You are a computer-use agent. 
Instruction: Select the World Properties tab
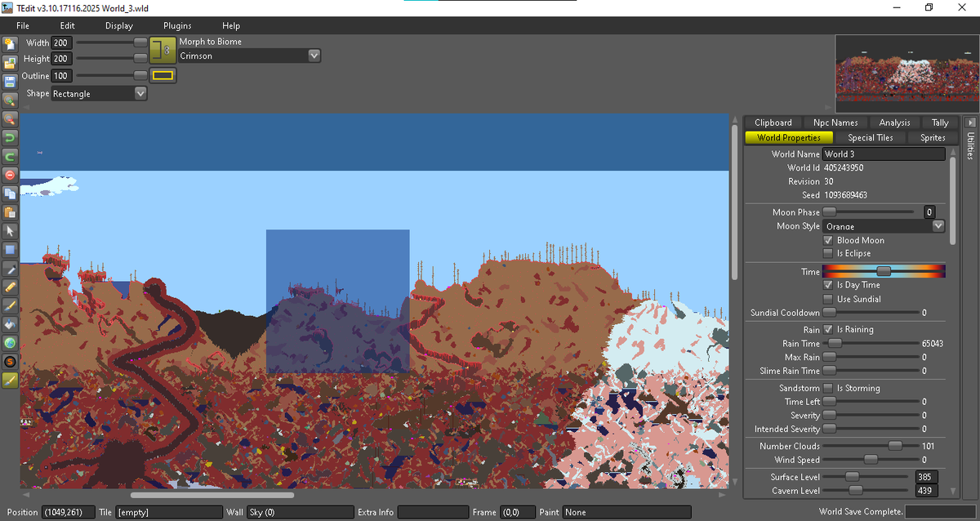tap(789, 137)
